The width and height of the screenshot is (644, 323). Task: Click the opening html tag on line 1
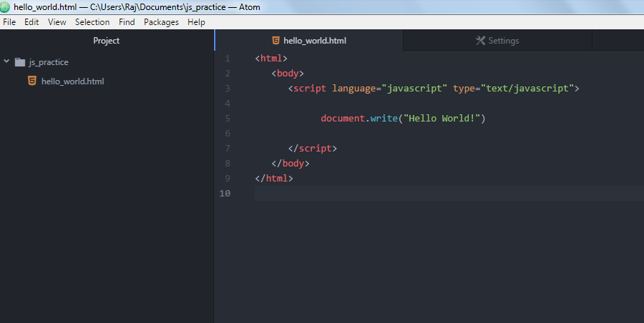click(x=271, y=59)
